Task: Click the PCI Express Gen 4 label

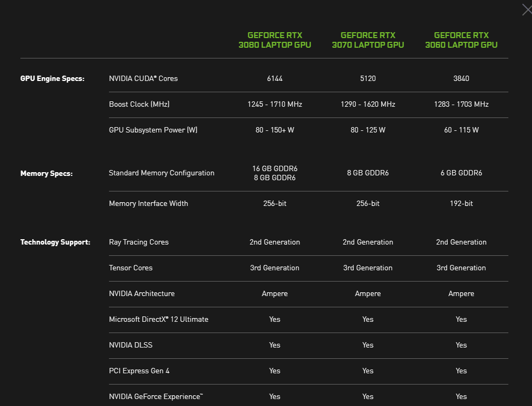Action: pyautogui.click(x=139, y=371)
